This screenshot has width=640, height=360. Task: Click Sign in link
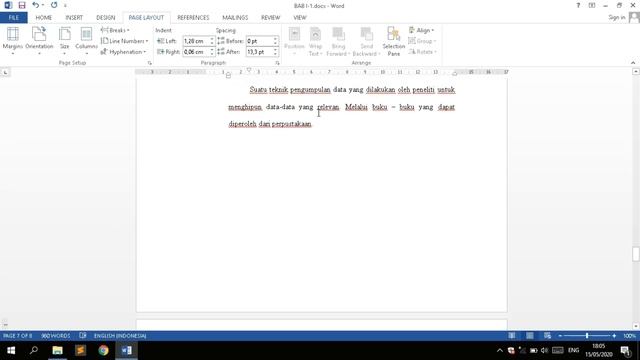tap(617, 17)
